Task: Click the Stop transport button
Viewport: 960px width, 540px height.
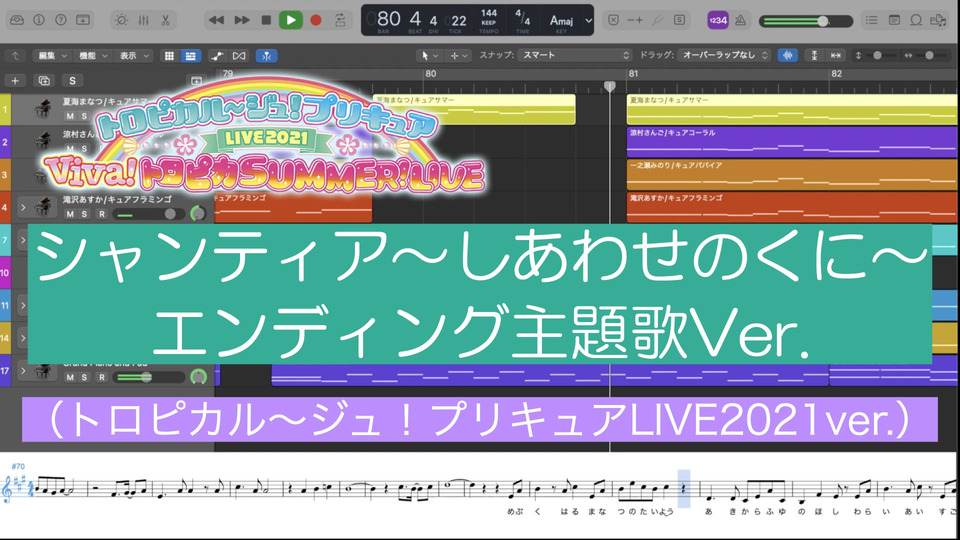Action: pos(266,20)
